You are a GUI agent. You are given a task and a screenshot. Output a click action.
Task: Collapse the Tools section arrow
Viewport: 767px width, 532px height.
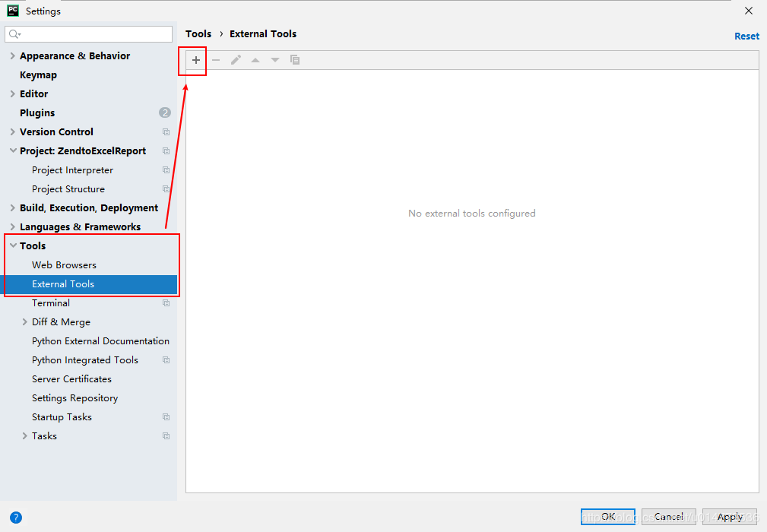13,246
